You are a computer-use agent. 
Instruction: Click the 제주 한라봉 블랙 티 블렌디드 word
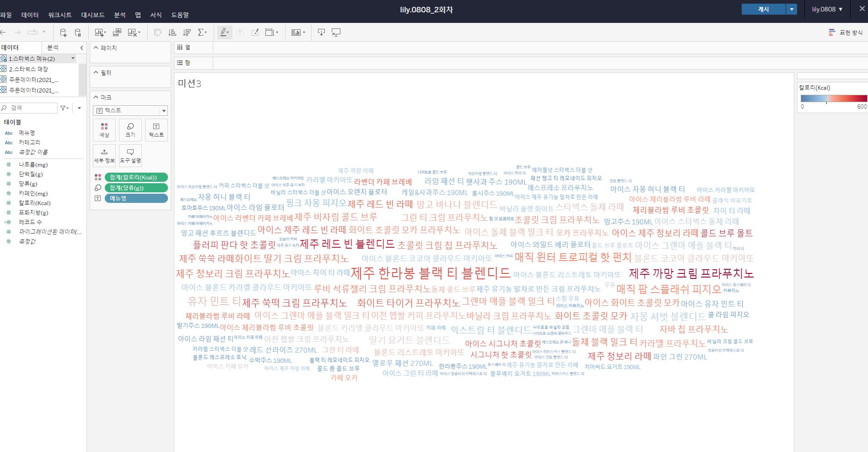(431, 273)
